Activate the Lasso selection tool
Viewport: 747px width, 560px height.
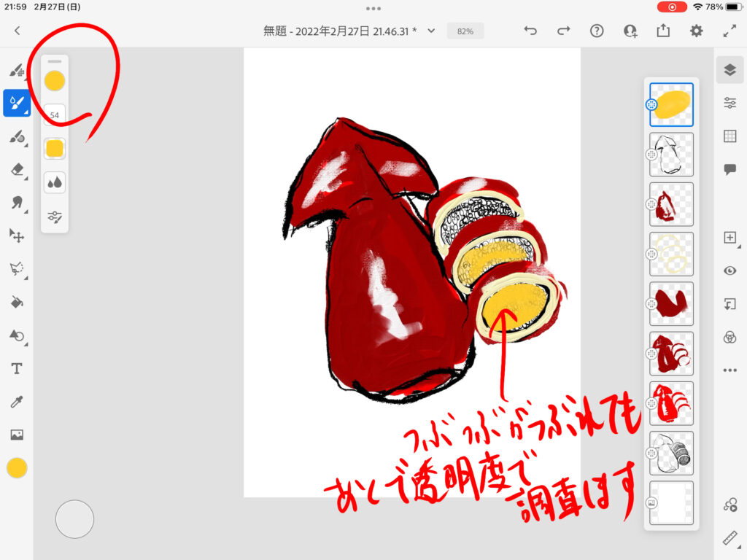16,269
